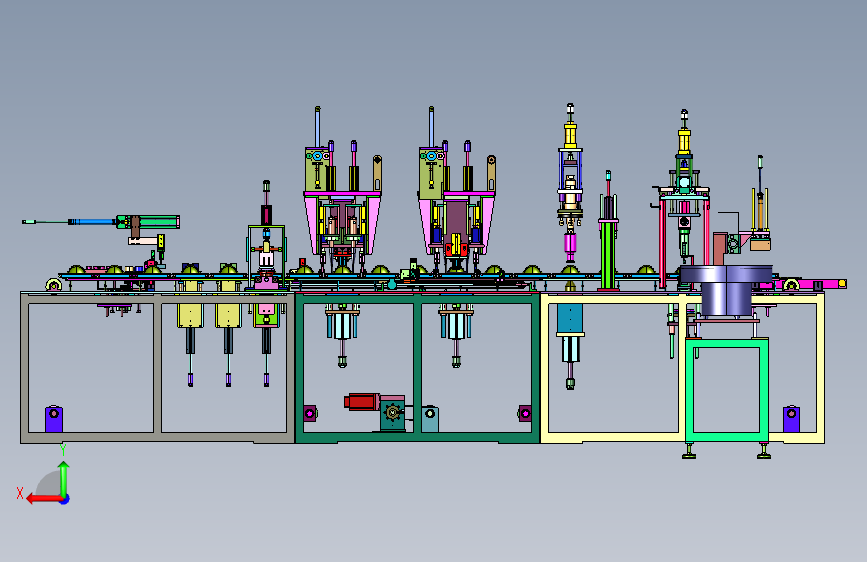Click the green Y axis arrow of triad
This screenshot has width=867, height=562.
64,478
